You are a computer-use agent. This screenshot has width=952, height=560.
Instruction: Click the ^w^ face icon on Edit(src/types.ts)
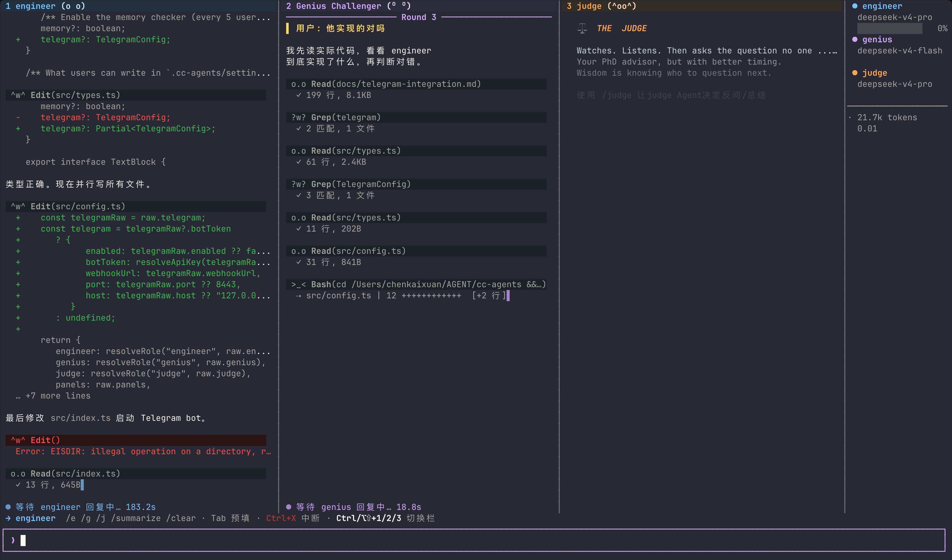tap(18, 95)
